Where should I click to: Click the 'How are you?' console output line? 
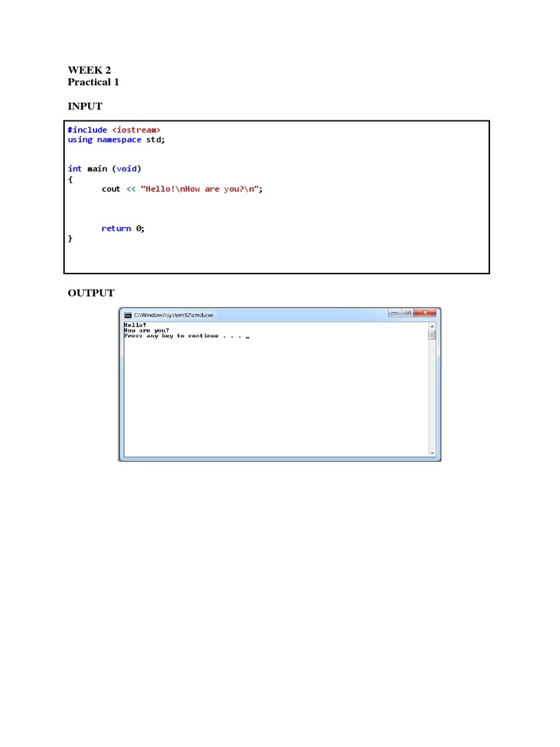pos(146,330)
